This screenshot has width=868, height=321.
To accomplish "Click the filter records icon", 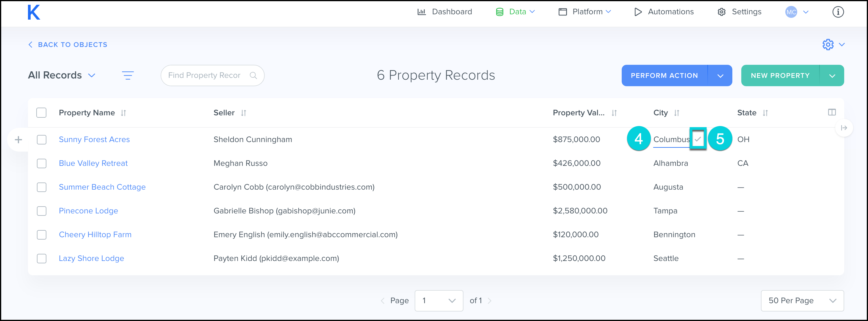I will (128, 75).
